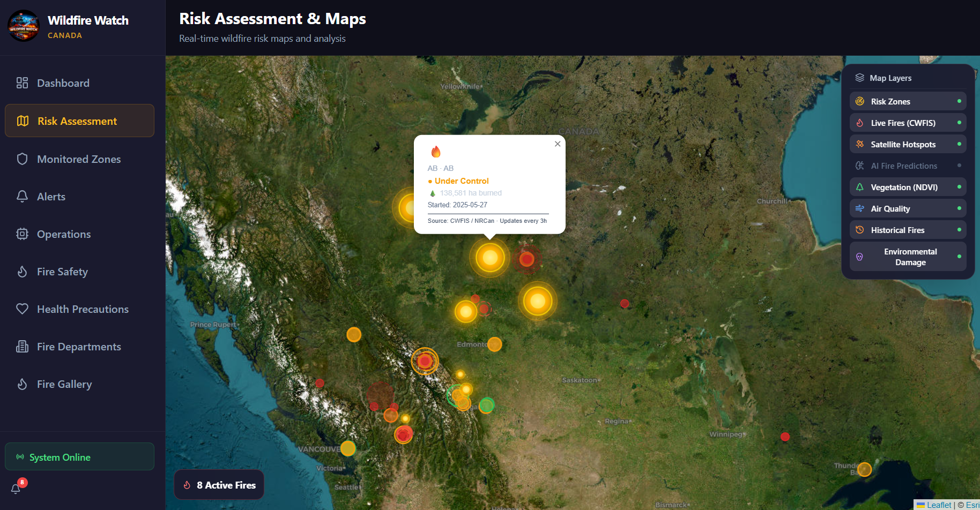Viewport: 980px width, 510px height.
Task: Navigate to Operations
Action: (79, 234)
